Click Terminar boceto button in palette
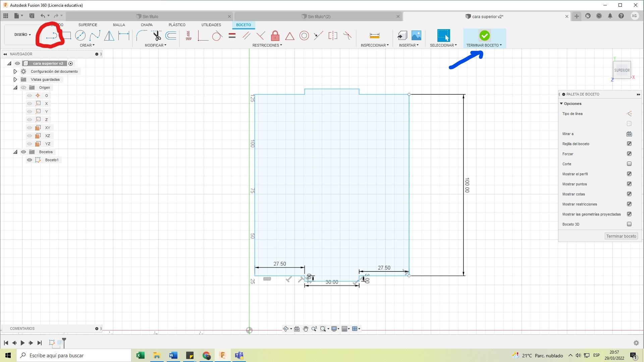 621,236
